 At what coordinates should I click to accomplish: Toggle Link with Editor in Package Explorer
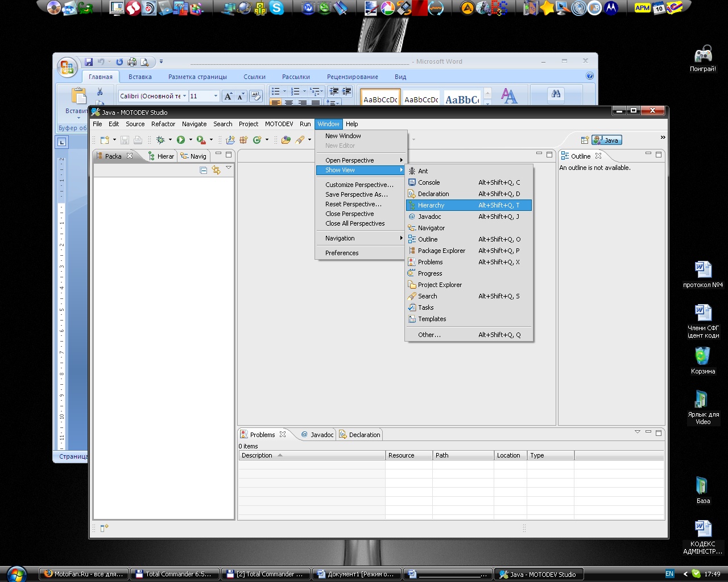[216, 170]
